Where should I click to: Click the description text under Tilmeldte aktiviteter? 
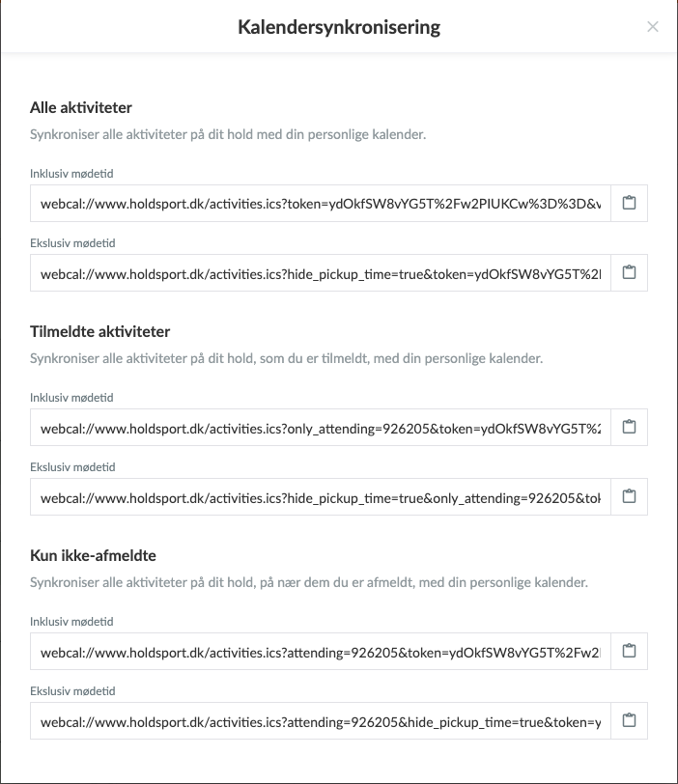[x=286, y=358]
